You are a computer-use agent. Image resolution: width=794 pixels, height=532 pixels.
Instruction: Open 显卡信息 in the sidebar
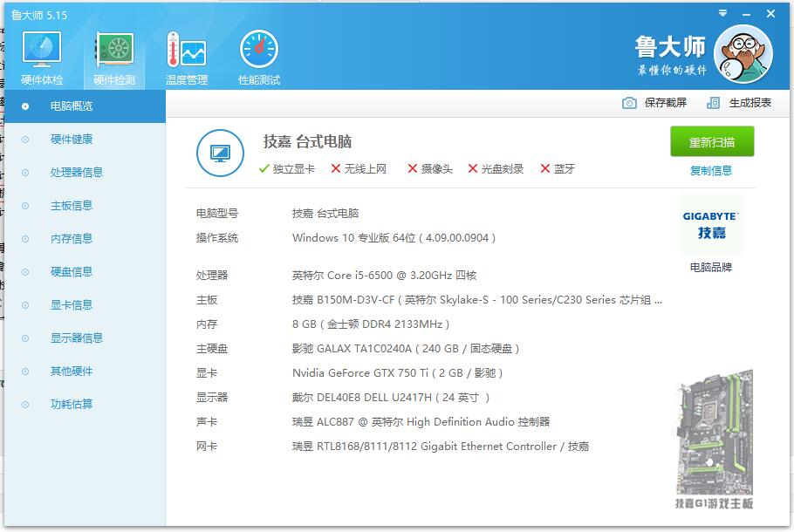85,305
